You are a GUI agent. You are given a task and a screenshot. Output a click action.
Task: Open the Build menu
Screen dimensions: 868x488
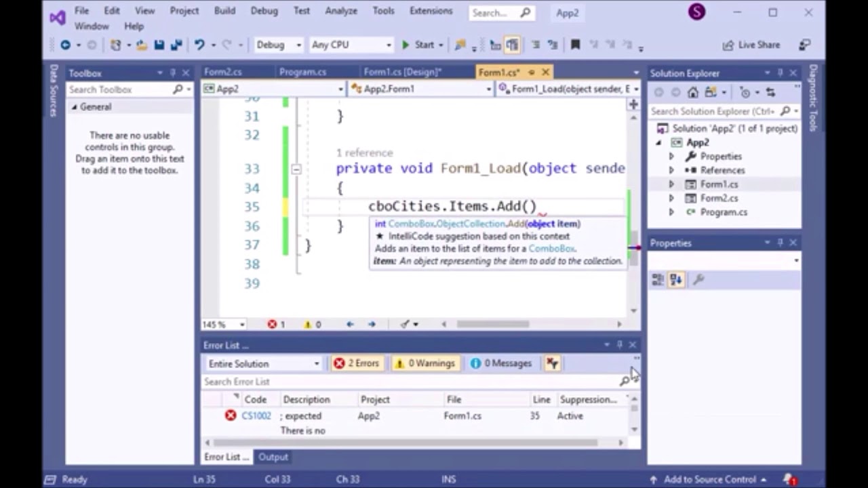[x=224, y=11]
